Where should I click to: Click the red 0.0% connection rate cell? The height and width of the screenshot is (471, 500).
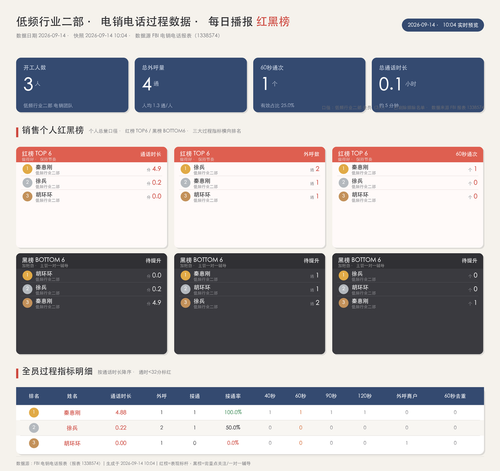(x=233, y=443)
